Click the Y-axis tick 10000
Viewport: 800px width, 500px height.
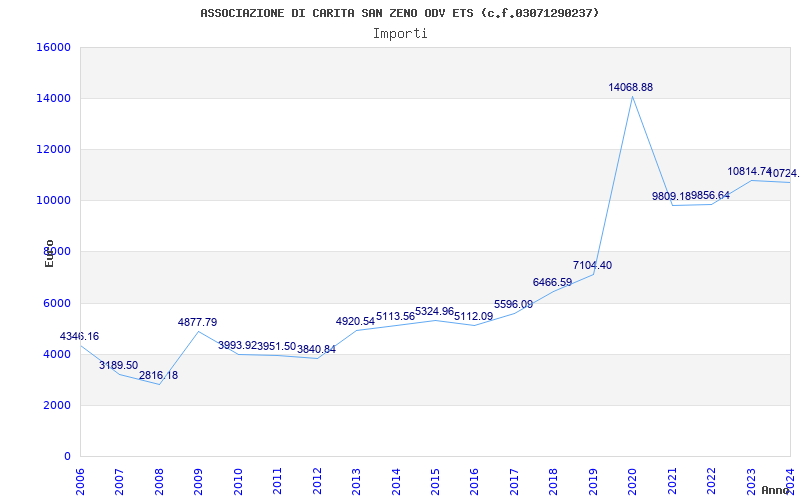pyautogui.click(x=54, y=201)
